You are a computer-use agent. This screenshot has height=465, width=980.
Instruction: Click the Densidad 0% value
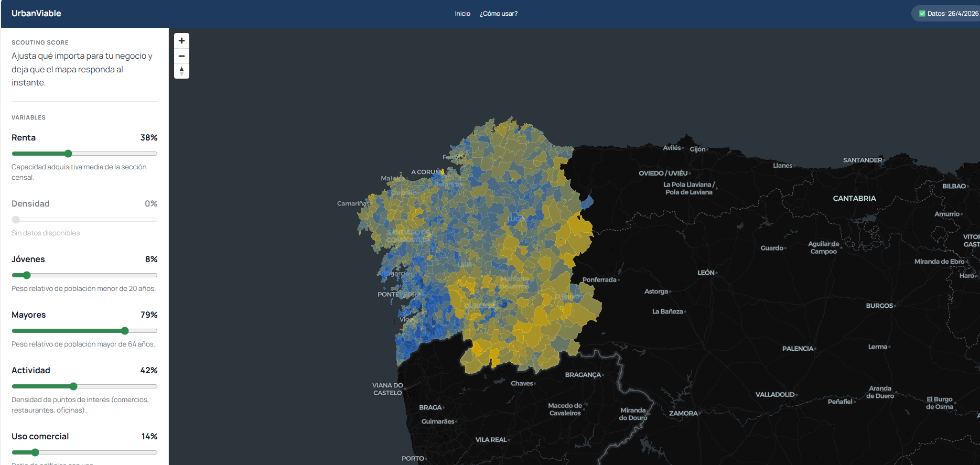(x=151, y=203)
